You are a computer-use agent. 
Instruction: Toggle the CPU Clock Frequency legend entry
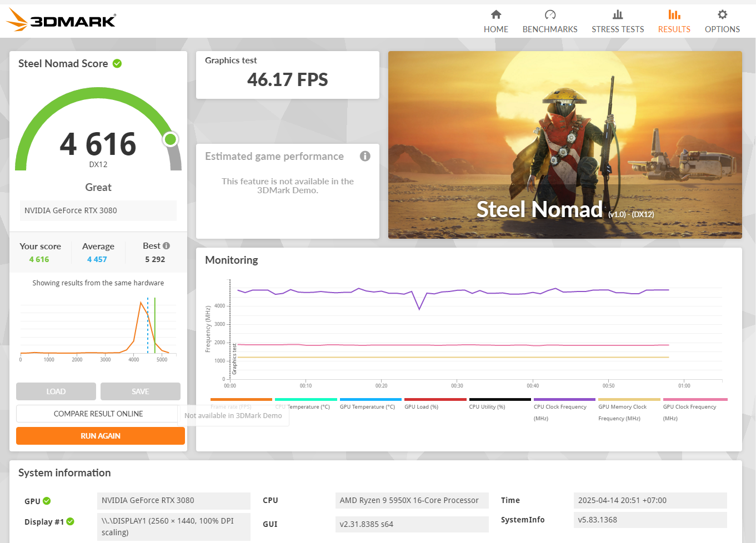[x=564, y=410]
